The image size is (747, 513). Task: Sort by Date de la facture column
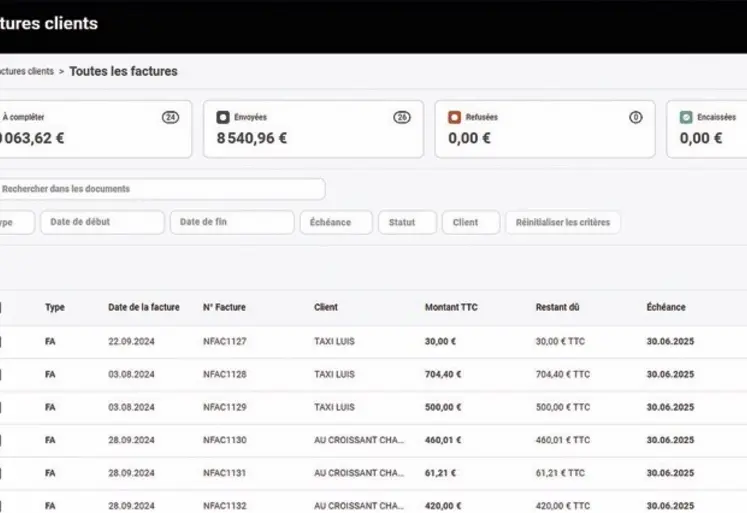144,308
